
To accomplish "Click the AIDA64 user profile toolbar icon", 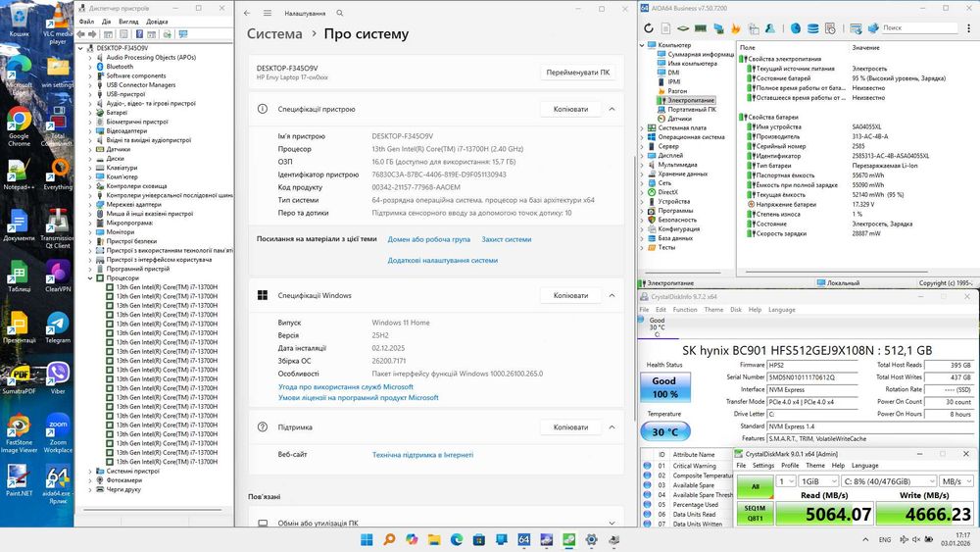I will (770, 28).
